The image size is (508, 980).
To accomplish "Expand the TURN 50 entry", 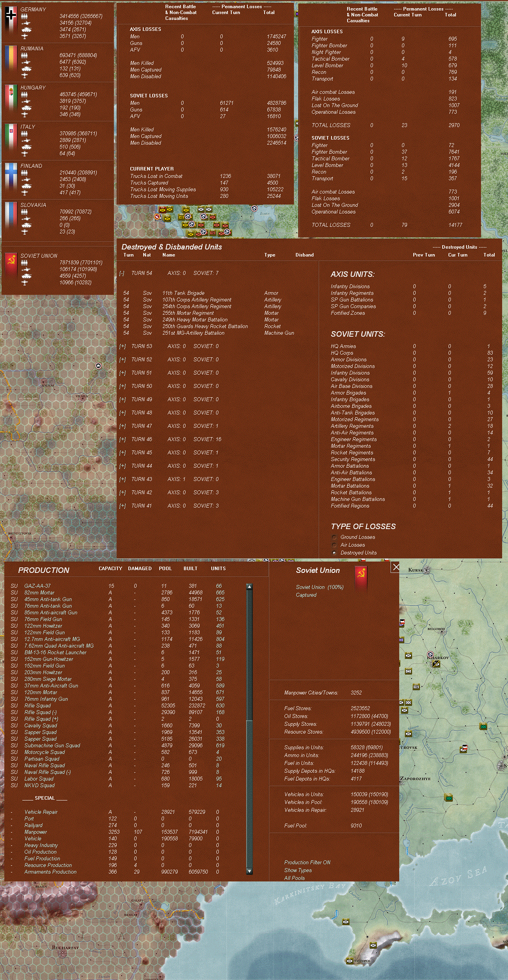I will point(122,386).
